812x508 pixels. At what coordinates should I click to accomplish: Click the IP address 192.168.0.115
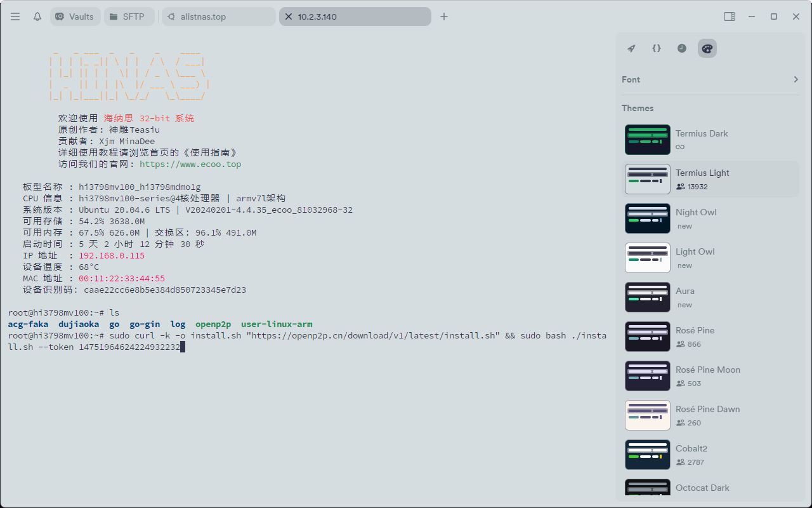112,255
